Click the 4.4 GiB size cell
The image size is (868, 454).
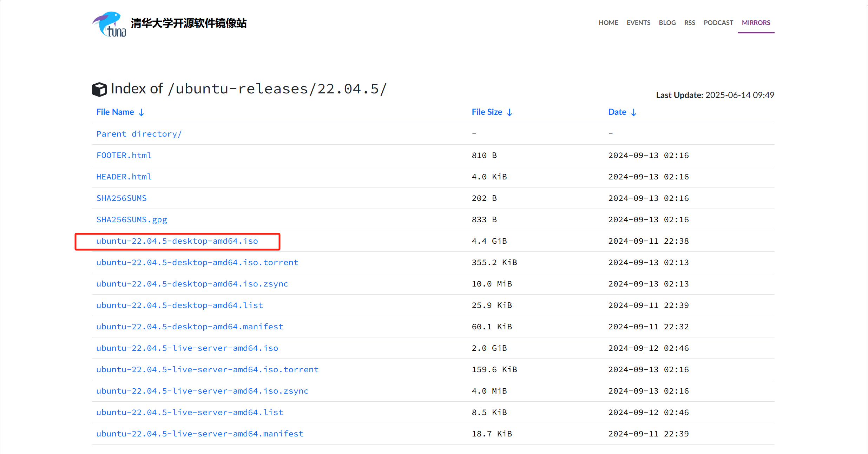[489, 241]
